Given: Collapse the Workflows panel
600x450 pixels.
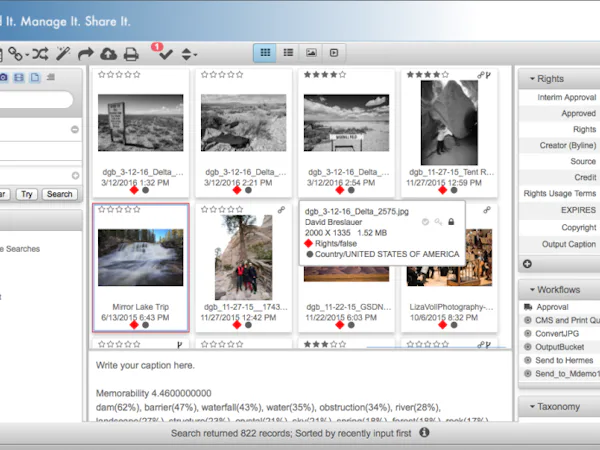Looking at the screenshot, I should (x=532, y=290).
